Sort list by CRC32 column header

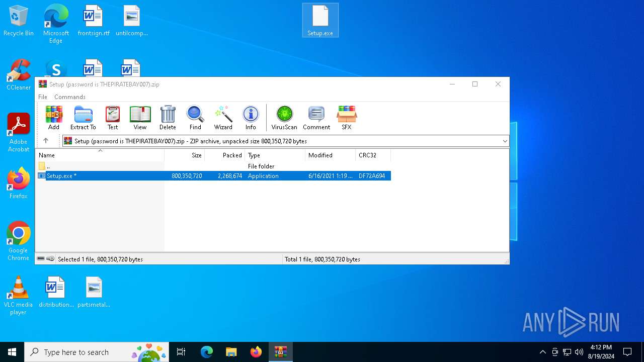[373, 155]
